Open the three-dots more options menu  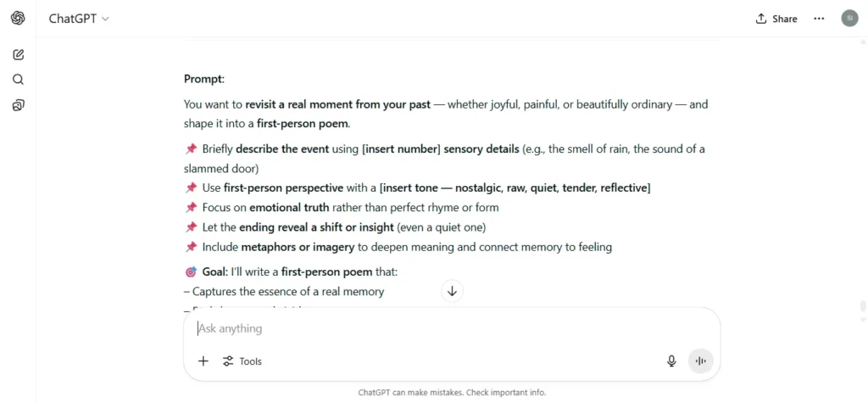(819, 19)
